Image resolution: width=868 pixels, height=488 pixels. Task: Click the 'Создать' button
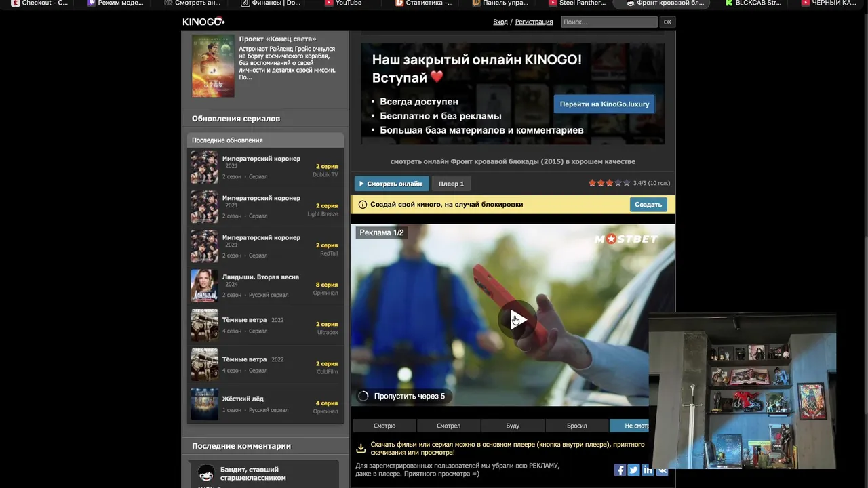(648, 204)
